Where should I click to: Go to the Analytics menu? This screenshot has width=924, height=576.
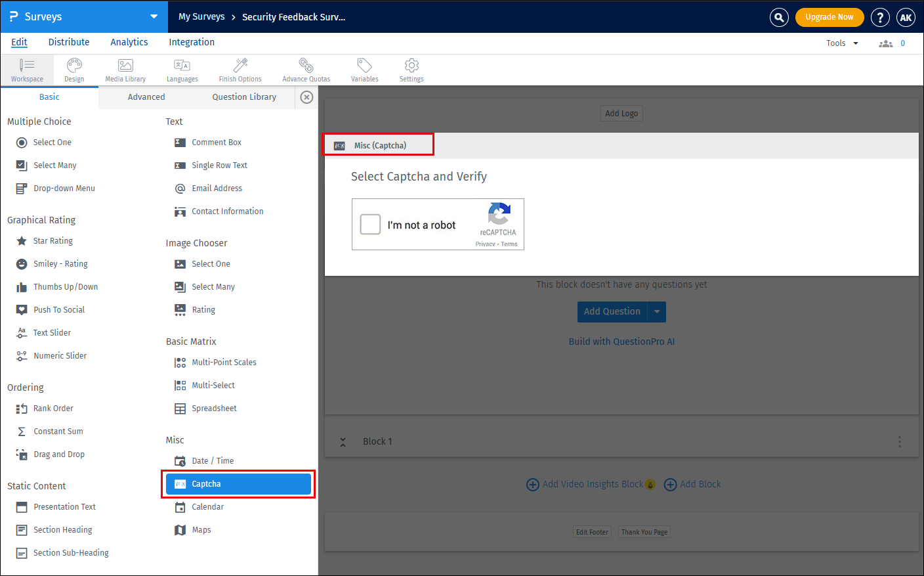point(129,42)
